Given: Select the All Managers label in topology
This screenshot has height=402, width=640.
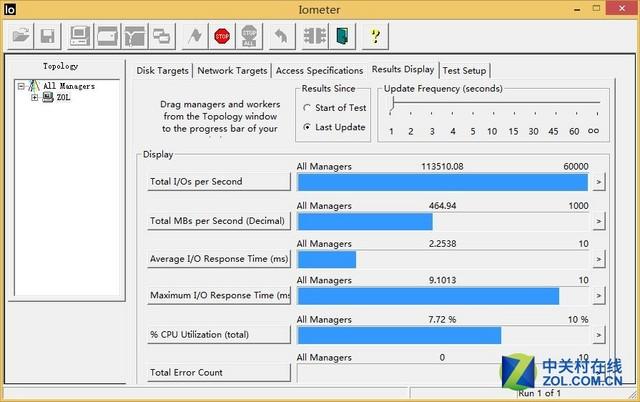Looking at the screenshot, I should (69, 86).
